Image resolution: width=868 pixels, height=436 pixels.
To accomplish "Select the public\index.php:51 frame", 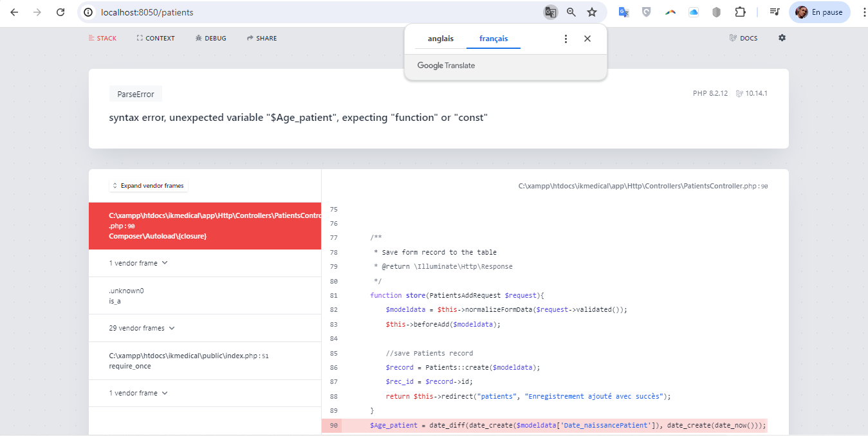I will pyautogui.click(x=205, y=361).
